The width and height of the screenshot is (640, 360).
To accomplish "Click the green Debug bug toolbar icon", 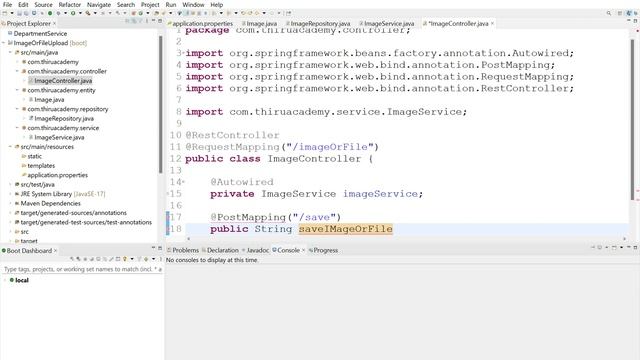I will click(58, 13).
